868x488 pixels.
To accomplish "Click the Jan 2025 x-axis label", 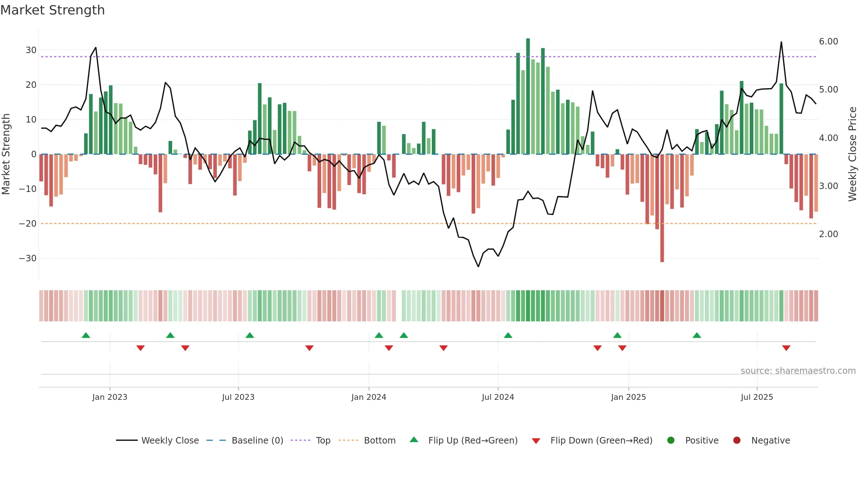I will (x=629, y=397).
